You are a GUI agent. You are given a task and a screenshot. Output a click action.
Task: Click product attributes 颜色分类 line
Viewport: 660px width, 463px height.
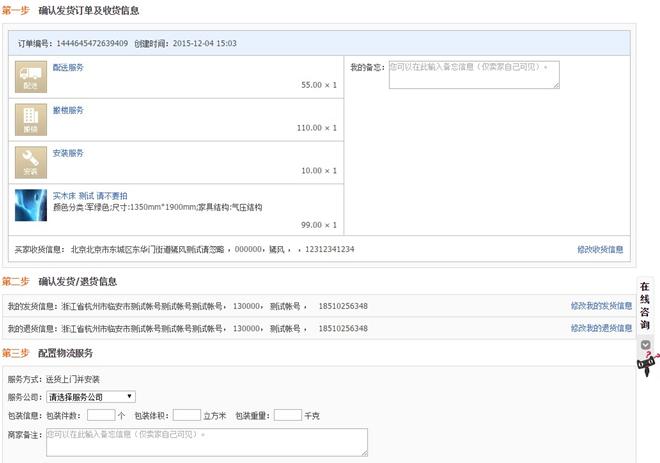click(157, 207)
